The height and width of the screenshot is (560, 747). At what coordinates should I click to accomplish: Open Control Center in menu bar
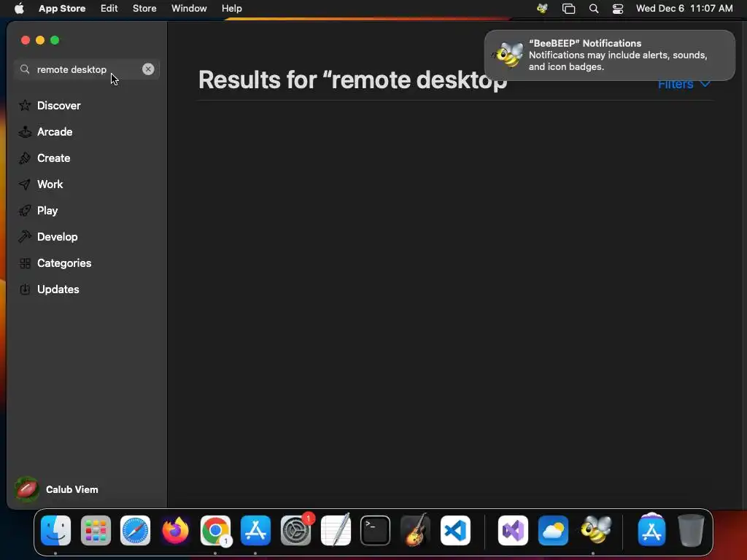(x=618, y=9)
